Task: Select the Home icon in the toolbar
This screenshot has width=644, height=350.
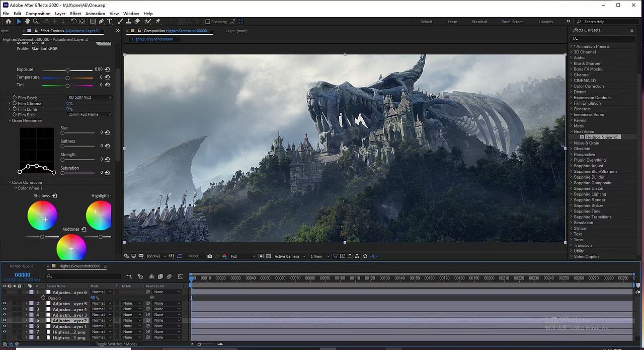Action: pos(8,22)
